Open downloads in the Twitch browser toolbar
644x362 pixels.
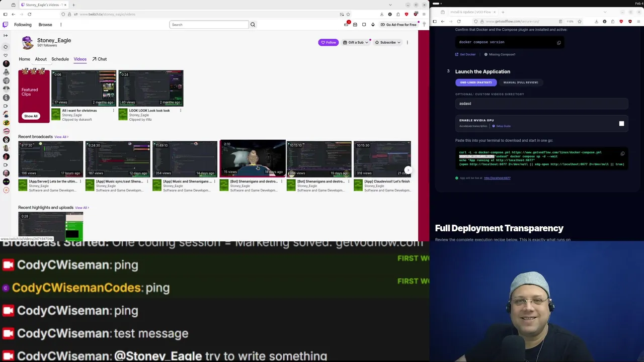tap(381, 14)
